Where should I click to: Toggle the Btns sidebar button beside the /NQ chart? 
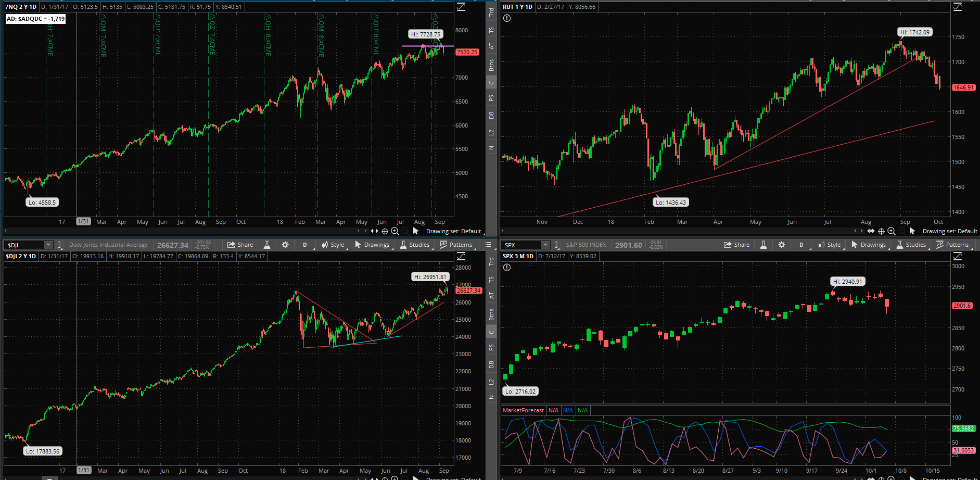(x=491, y=65)
